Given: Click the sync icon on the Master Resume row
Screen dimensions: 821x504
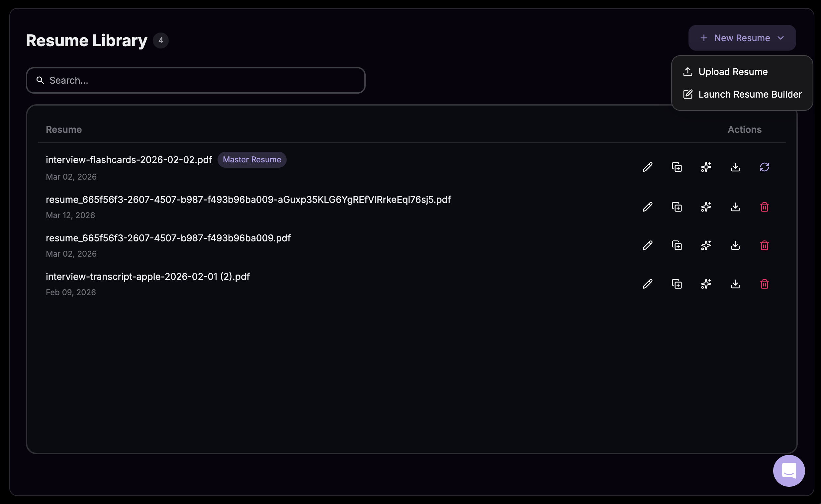Looking at the screenshot, I should coord(764,167).
